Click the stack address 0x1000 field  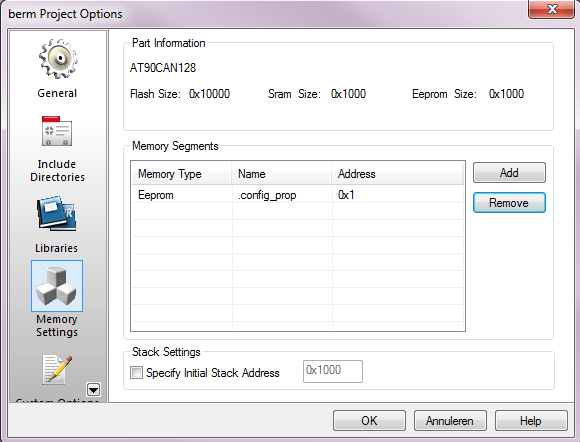click(x=333, y=371)
